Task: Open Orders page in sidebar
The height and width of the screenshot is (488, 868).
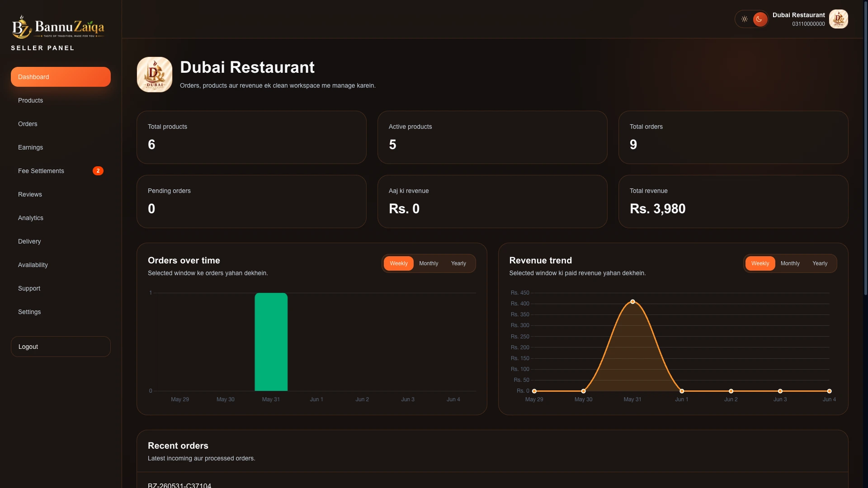Action: 61,124
